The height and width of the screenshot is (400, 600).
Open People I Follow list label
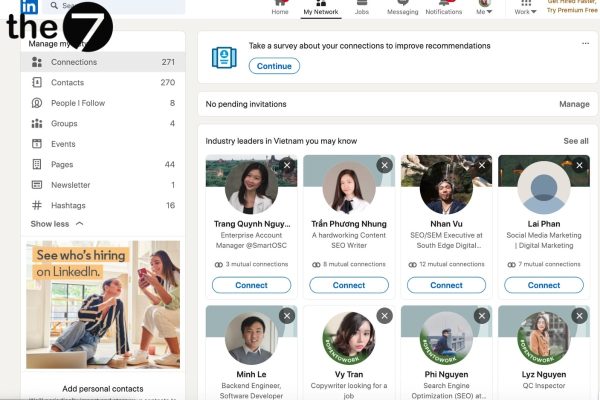(x=78, y=103)
